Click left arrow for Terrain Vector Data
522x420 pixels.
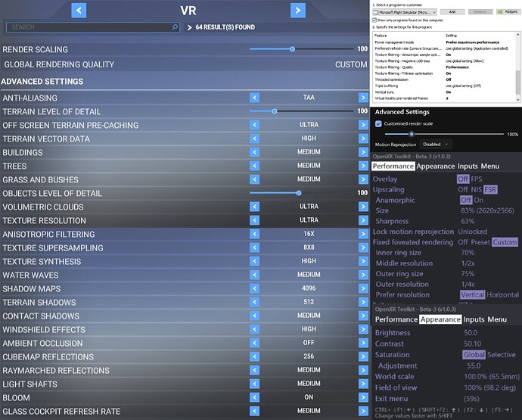[x=254, y=138]
